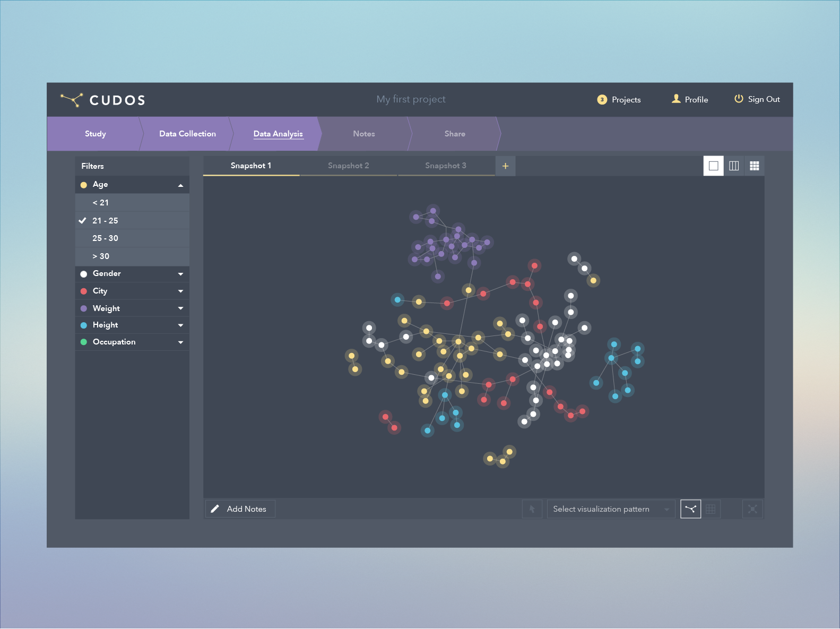Click the pencil icon beside Add Notes
Screen dimensions: 840x629
pyautogui.click(x=215, y=509)
